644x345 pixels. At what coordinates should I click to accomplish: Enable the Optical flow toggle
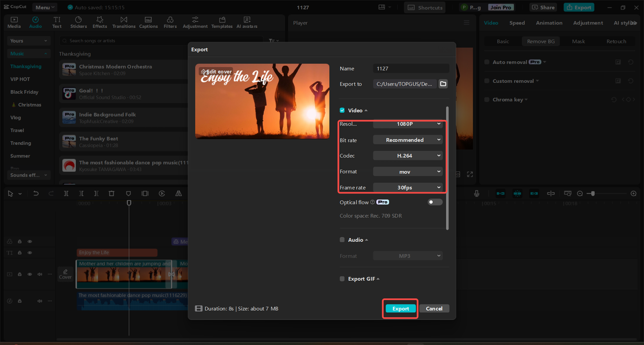coord(435,202)
